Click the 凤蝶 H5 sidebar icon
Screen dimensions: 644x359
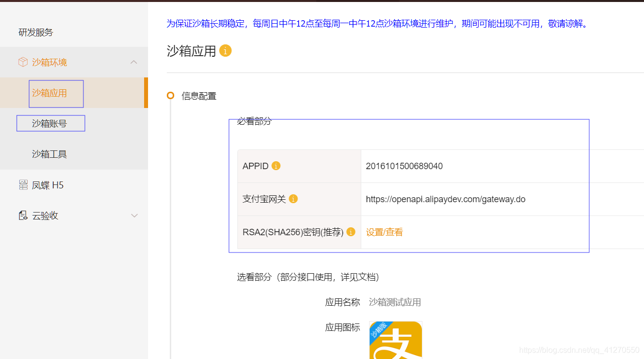pyautogui.click(x=23, y=185)
